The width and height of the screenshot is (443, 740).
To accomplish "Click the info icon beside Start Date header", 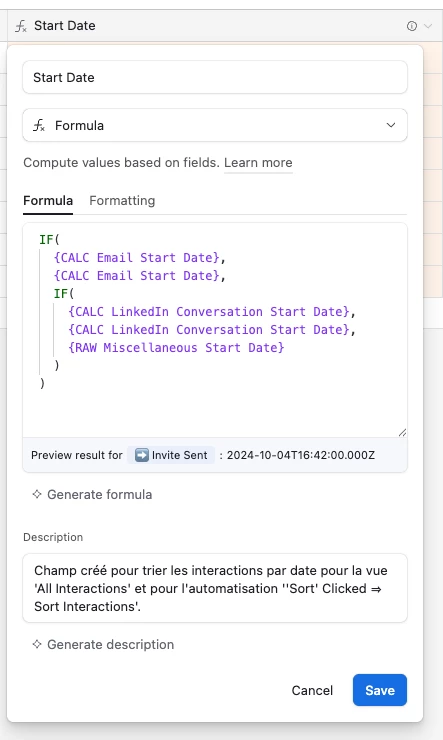I will (x=411, y=26).
